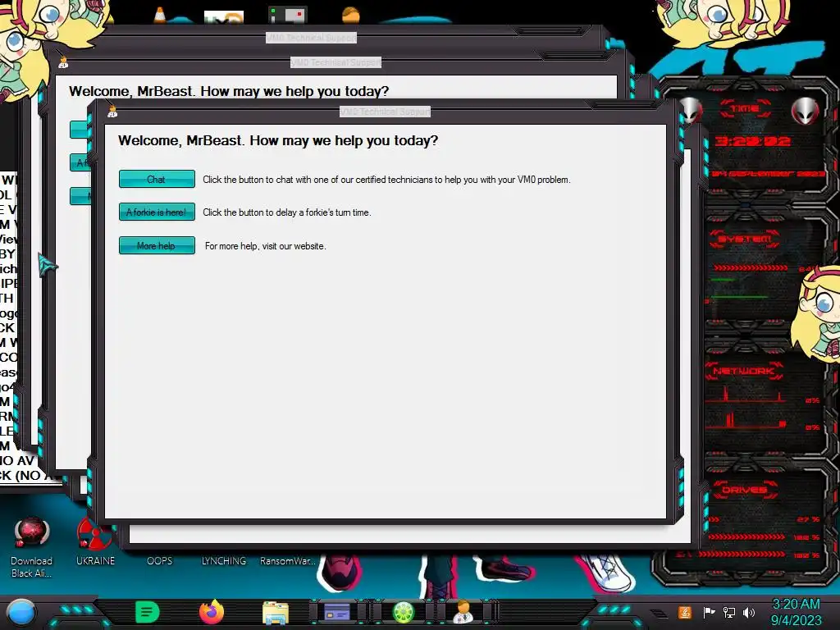Open the lime slice app on the taskbar
This screenshot has height=630, width=840.
(404, 612)
